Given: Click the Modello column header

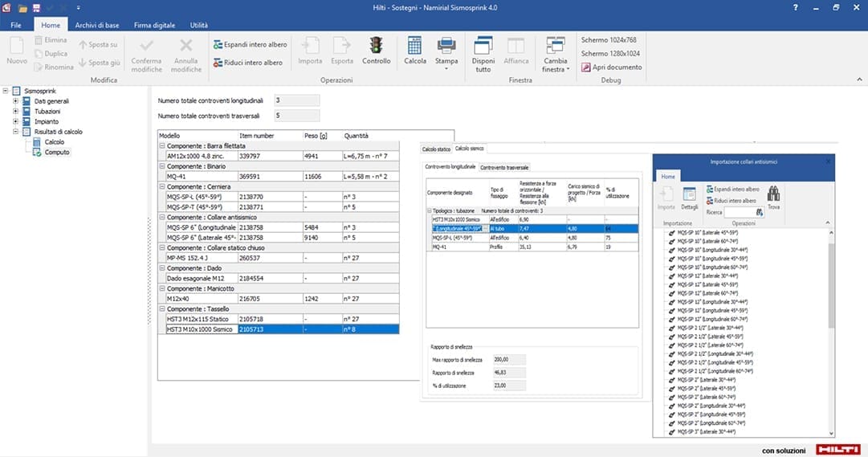Looking at the screenshot, I should click(x=198, y=136).
